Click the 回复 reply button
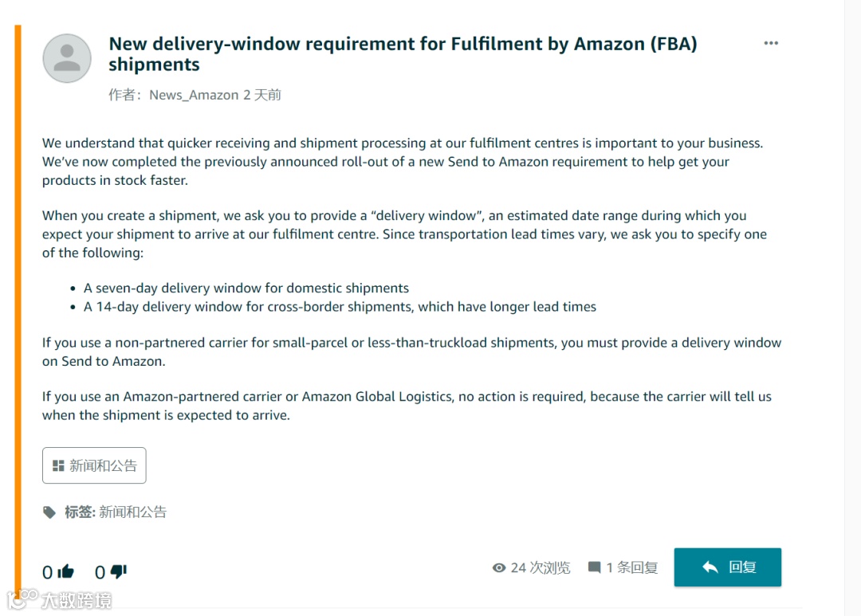 tap(728, 567)
